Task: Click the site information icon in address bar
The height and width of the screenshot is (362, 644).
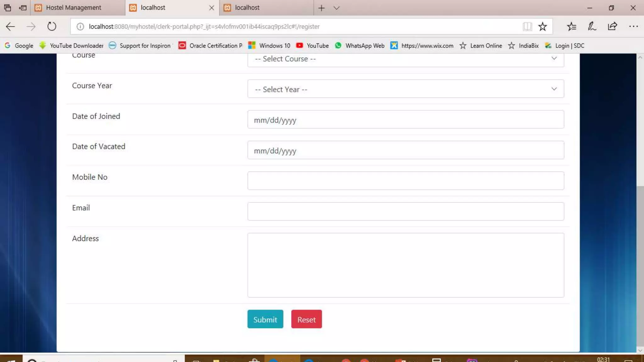Action: [80, 27]
